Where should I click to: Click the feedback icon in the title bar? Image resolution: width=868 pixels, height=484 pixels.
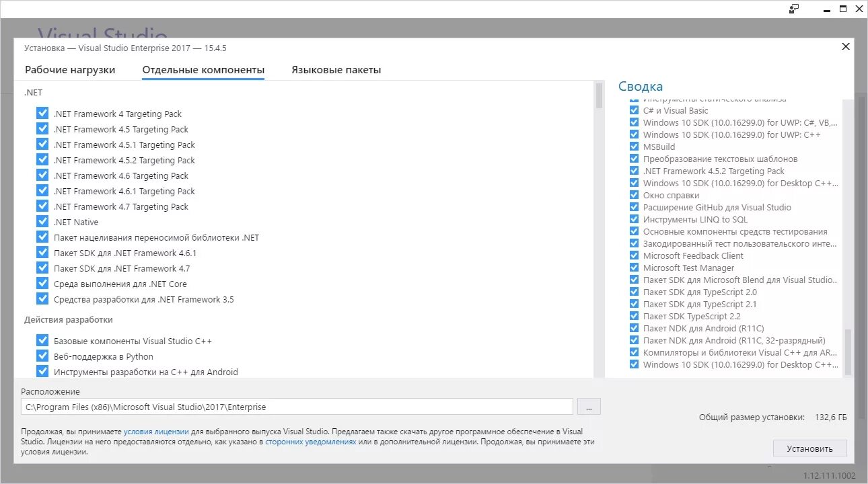click(x=795, y=9)
